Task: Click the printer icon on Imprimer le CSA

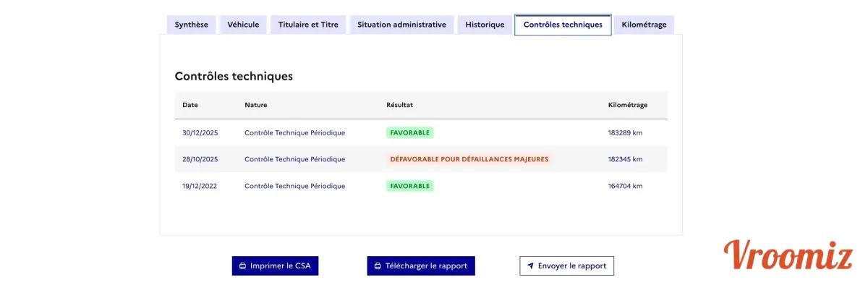Action: (x=242, y=266)
